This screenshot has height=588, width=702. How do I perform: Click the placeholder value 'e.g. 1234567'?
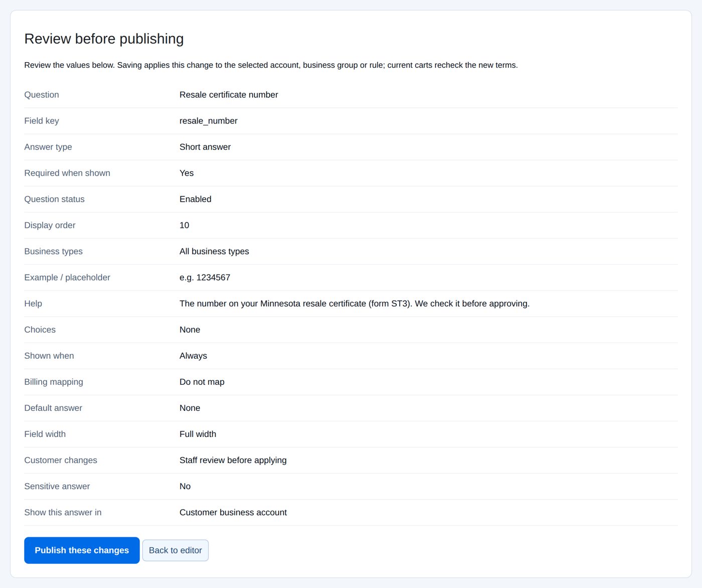point(205,277)
